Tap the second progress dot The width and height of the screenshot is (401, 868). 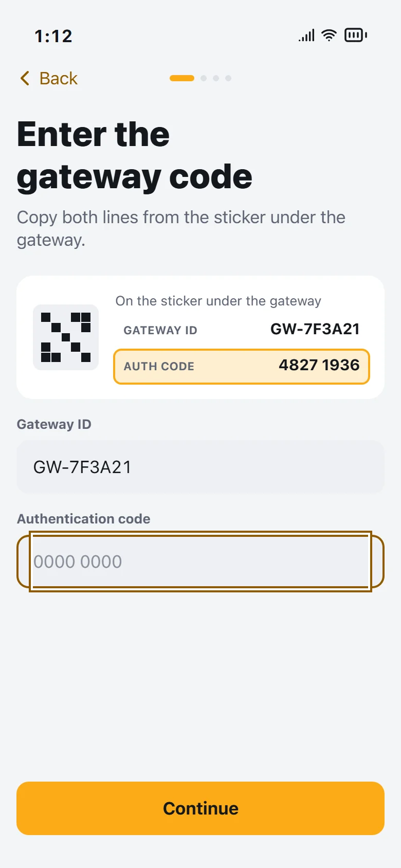[204, 78]
